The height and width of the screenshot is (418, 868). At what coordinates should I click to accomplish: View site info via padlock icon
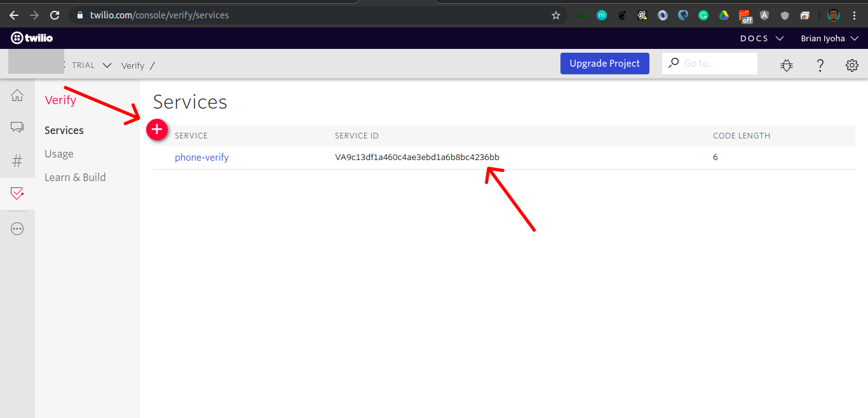pos(79,15)
